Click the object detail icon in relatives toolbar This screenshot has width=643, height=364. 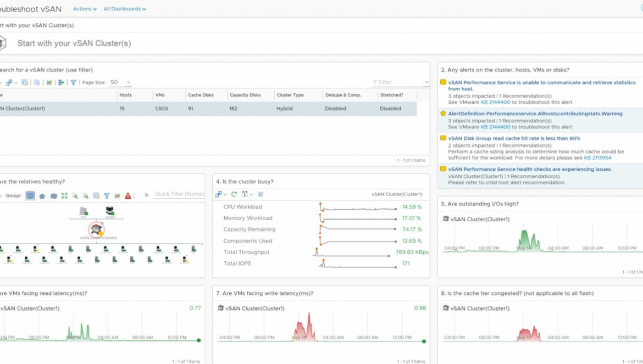click(96, 195)
